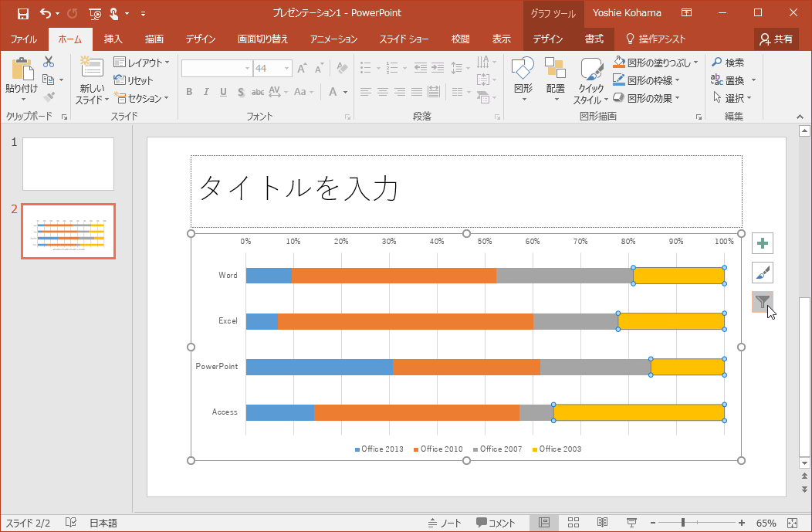Click the 共有 share button
The image size is (812, 532).
point(776,39)
